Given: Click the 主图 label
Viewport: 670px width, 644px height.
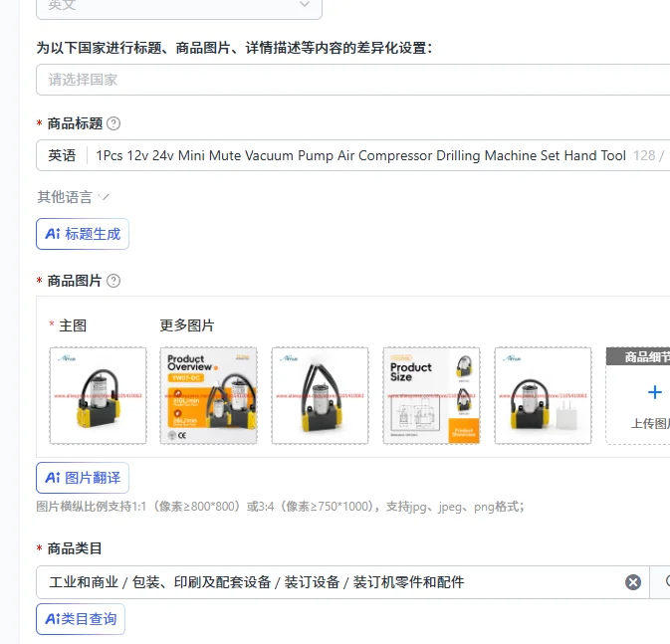Looking at the screenshot, I should coord(73,325).
